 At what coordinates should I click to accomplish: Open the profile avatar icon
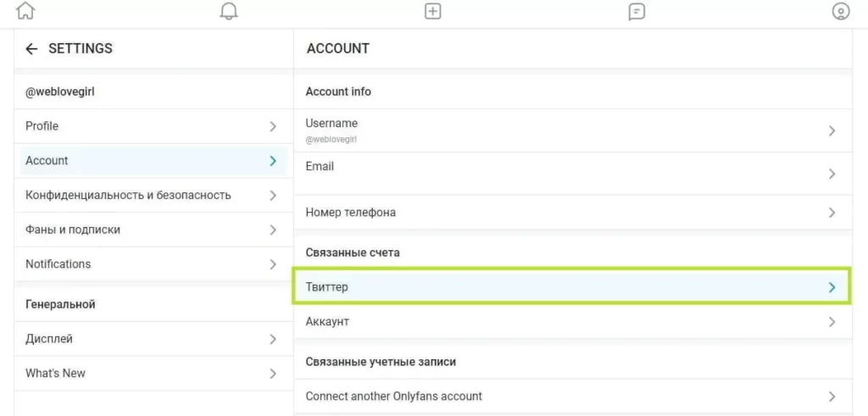[840, 11]
